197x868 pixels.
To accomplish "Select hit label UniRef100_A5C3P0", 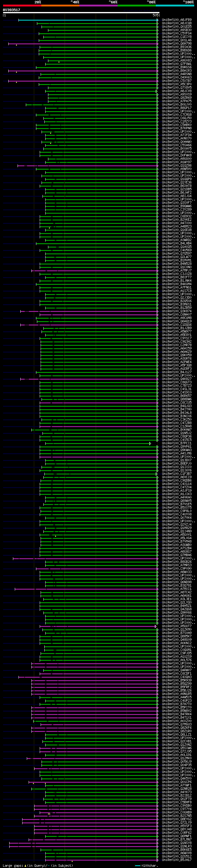I will (177, 84).
